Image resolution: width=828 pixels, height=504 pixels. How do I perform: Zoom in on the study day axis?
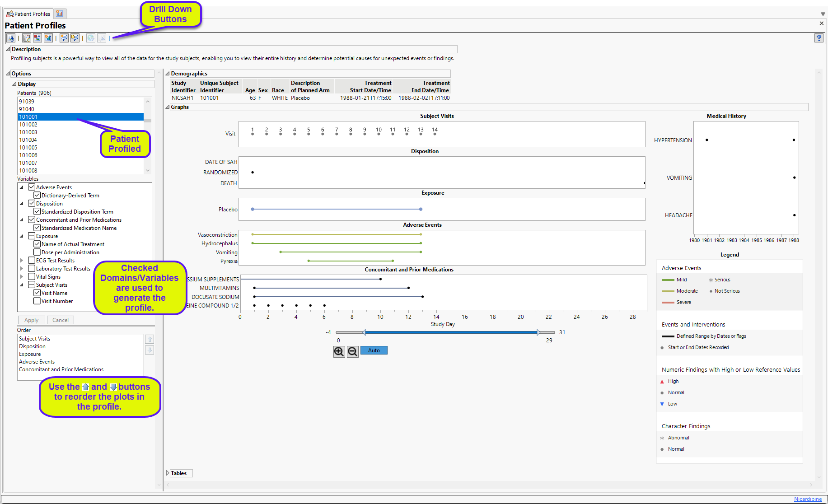pyautogui.click(x=339, y=351)
